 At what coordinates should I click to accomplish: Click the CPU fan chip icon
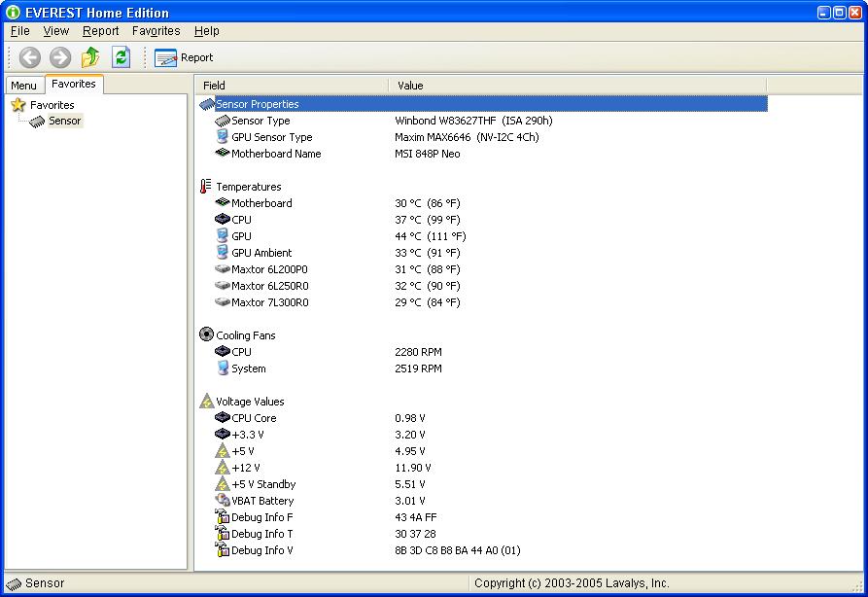click(x=223, y=352)
